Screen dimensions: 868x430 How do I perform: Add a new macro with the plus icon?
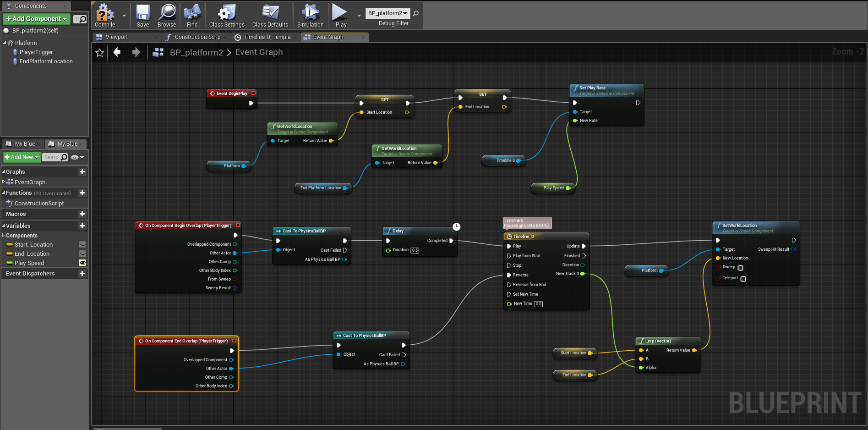(x=82, y=214)
